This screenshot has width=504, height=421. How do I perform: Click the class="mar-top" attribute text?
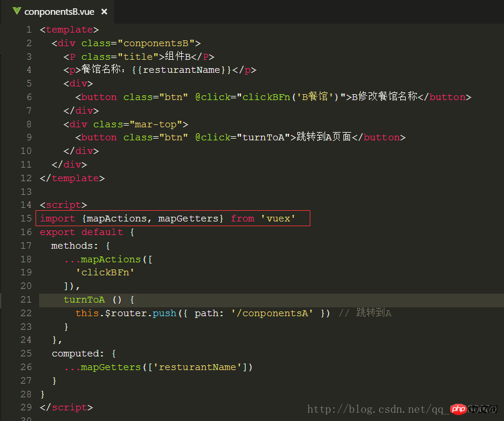point(138,124)
